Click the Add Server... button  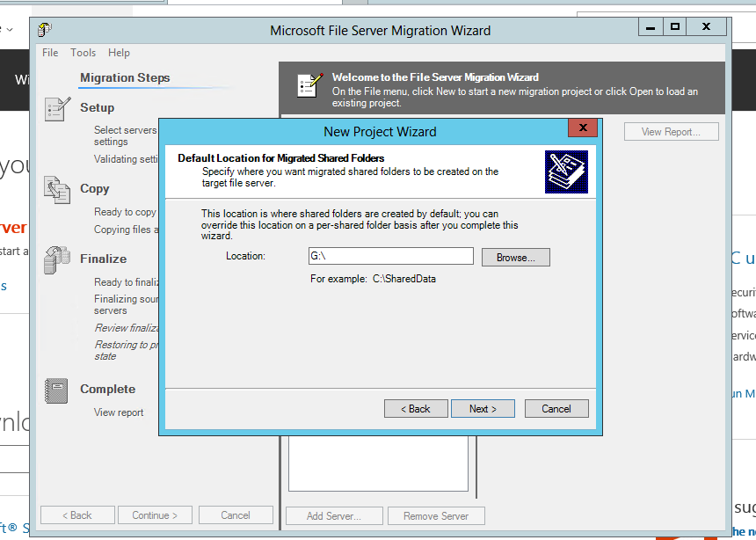(334, 516)
